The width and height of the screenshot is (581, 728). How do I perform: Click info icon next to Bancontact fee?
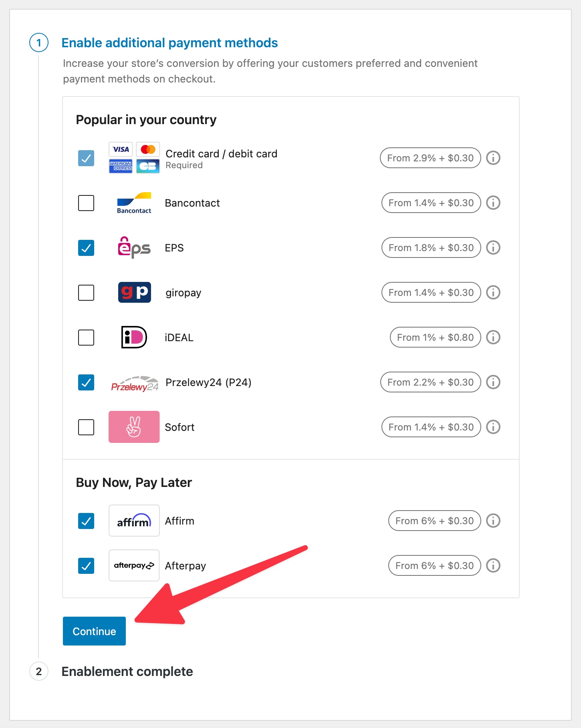point(493,203)
